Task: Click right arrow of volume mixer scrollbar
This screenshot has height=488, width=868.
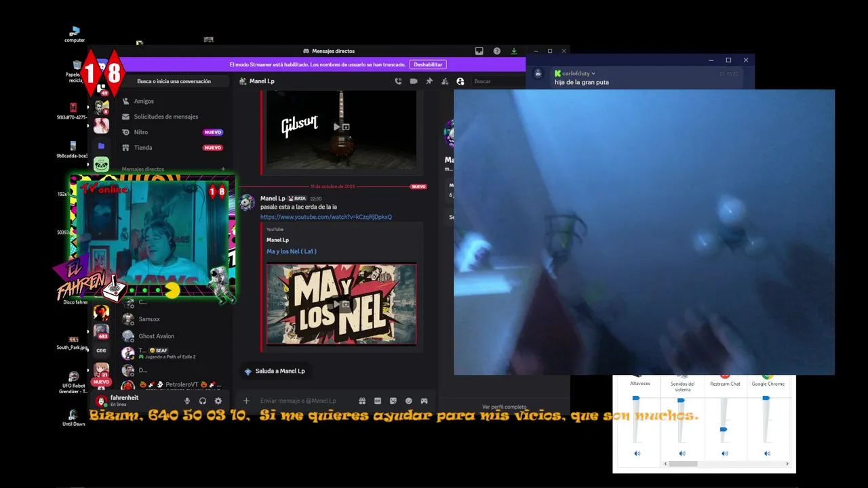Action: pyautogui.click(x=787, y=464)
